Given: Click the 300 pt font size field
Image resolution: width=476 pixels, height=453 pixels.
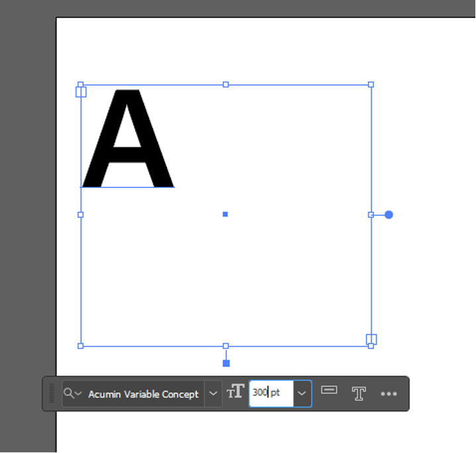Looking at the screenshot, I should point(270,393).
